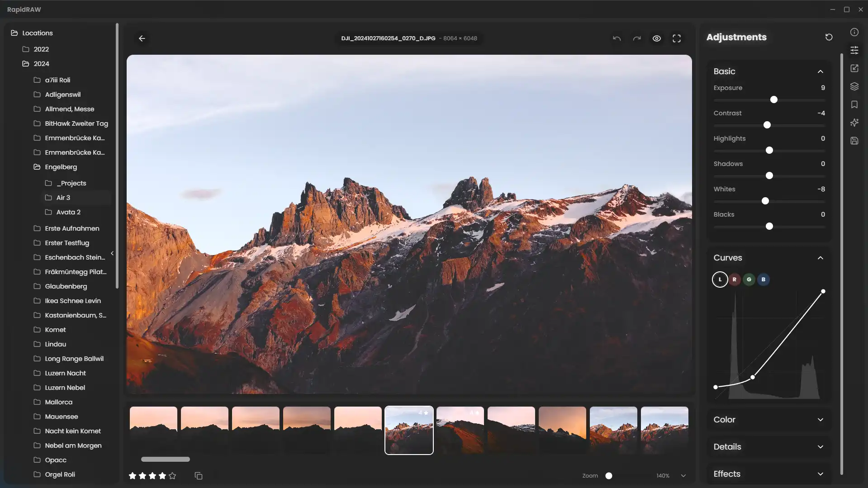The width and height of the screenshot is (868, 488).
Task: Expand the Color section
Action: point(769,420)
